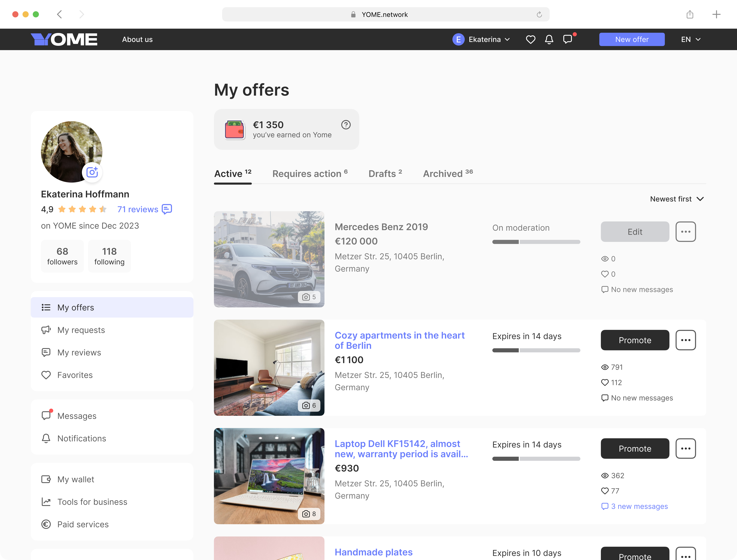Select My offers in sidebar
Screen dimensions: 737x560
[x=112, y=307]
